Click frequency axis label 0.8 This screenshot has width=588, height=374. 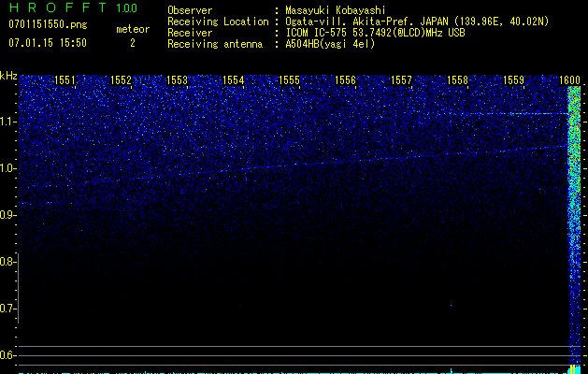tap(7, 262)
